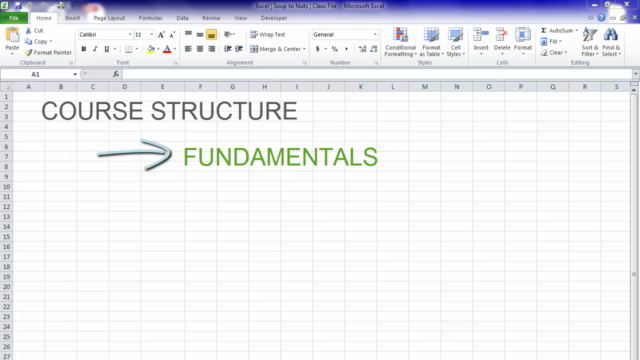Toggle align text left
This screenshot has height=360, width=640.
coord(188,49)
